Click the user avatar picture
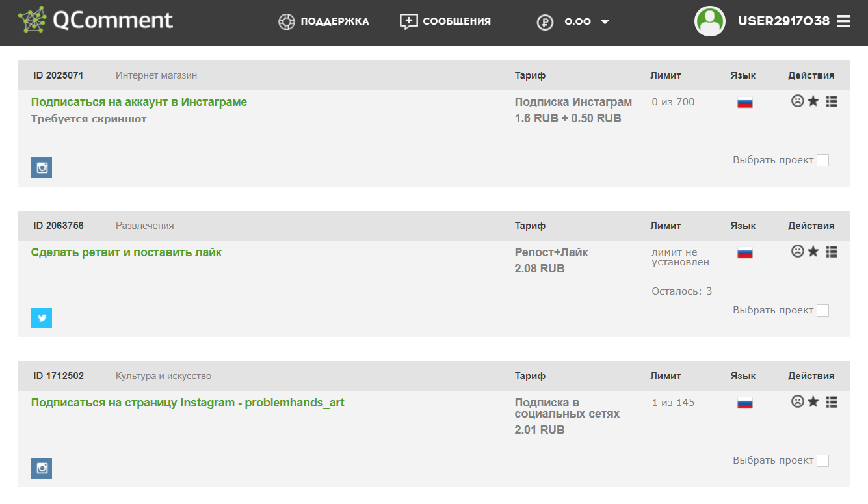 (x=710, y=21)
